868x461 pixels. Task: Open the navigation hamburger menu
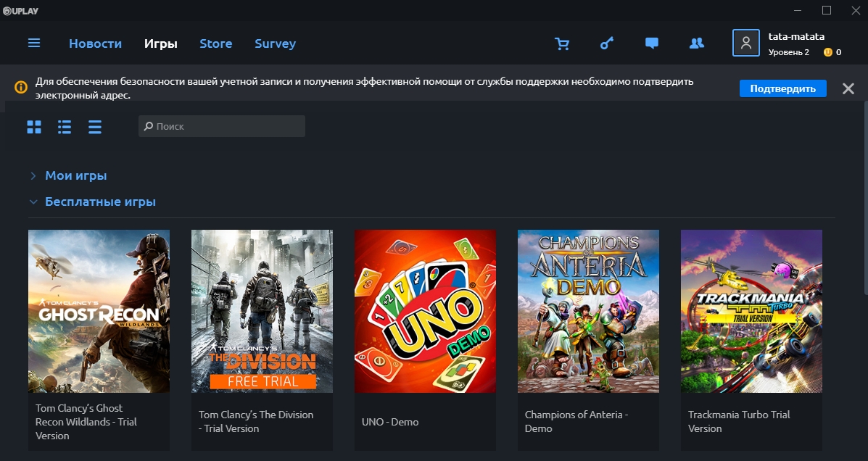click(33, 43)
